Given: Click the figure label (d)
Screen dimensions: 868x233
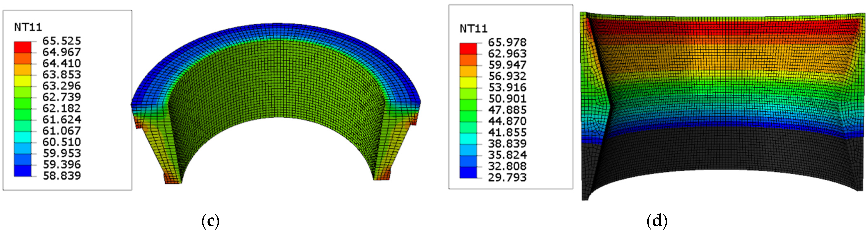Looking at the screenshot, I should coord(657,221).
